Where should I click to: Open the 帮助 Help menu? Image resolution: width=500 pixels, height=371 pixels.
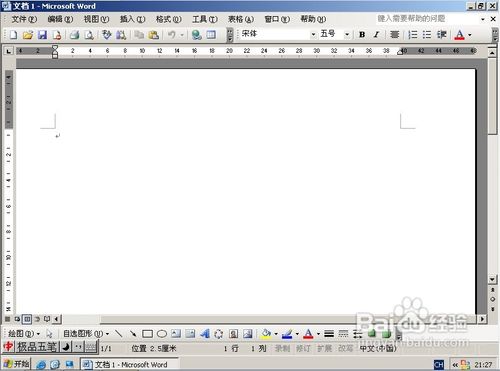pyautogui.click(x=313, y=19)
